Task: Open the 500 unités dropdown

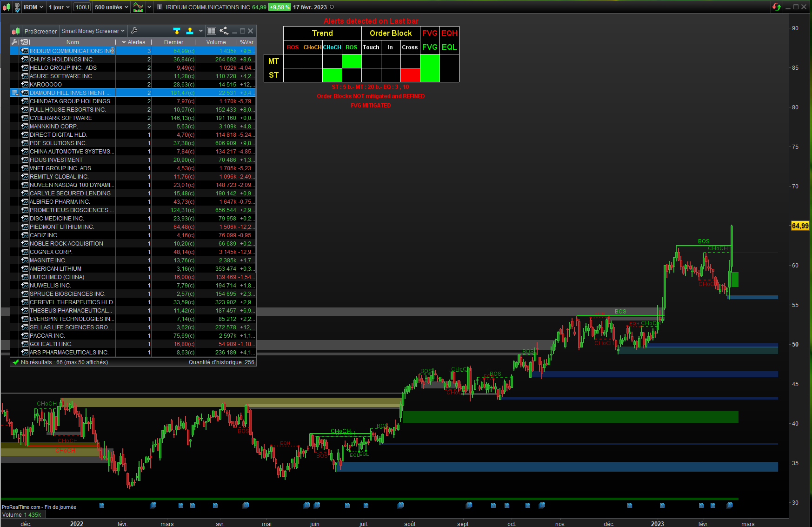Action: [111, 7]
